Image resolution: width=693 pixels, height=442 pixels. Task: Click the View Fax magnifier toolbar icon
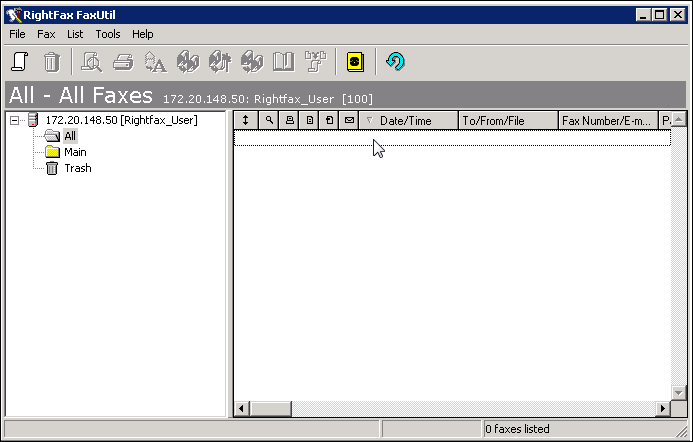coord(91,61)
